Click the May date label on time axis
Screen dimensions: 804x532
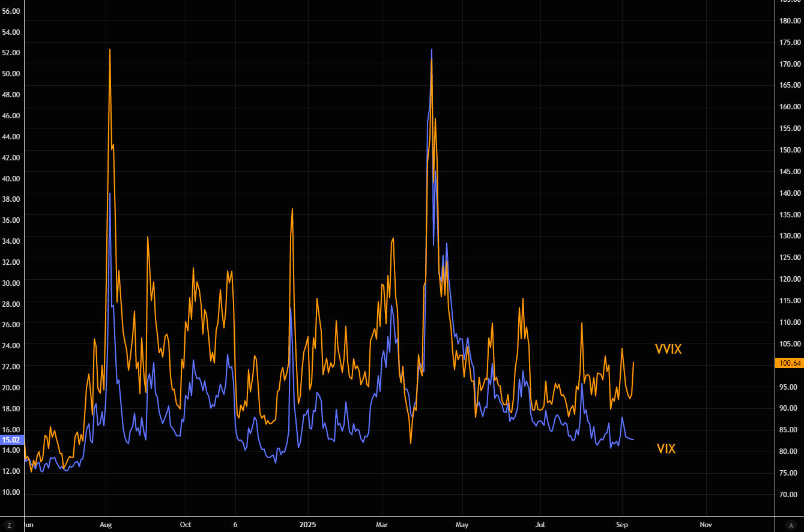coord(462,524)
